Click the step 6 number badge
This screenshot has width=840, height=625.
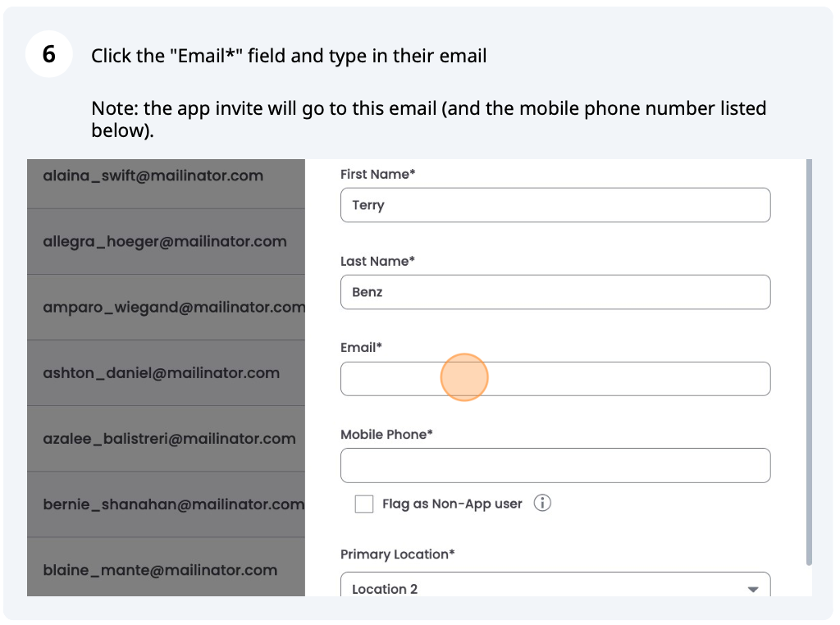tap(49, 55)
